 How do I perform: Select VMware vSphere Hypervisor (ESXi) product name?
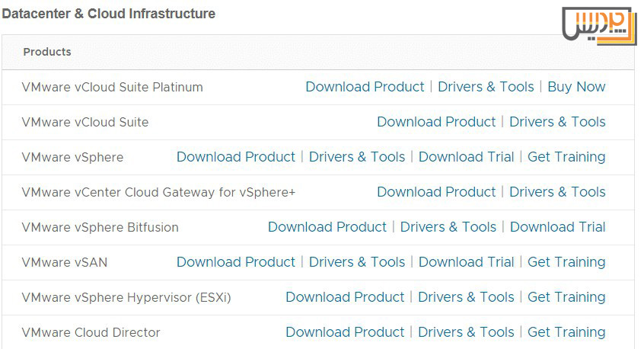(126, 298)
